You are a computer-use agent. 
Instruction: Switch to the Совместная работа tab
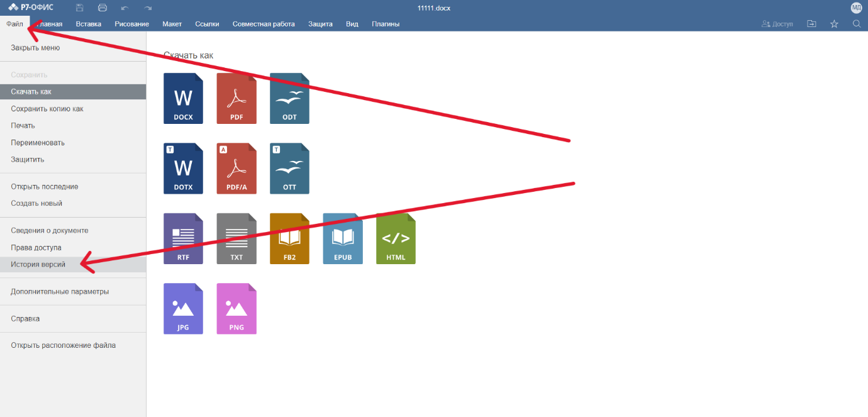click(x=264, y=24)
